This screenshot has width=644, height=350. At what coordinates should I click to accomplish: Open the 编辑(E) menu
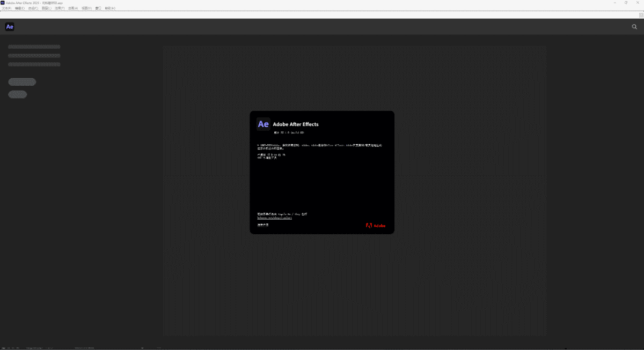pyautogui.click(x=19, y=9)
